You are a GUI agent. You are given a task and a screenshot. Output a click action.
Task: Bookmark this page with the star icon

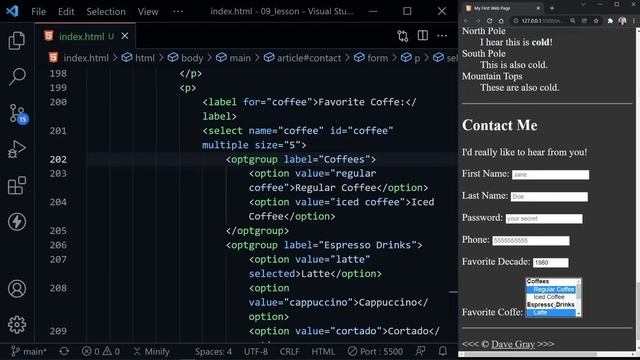point(596,21)
